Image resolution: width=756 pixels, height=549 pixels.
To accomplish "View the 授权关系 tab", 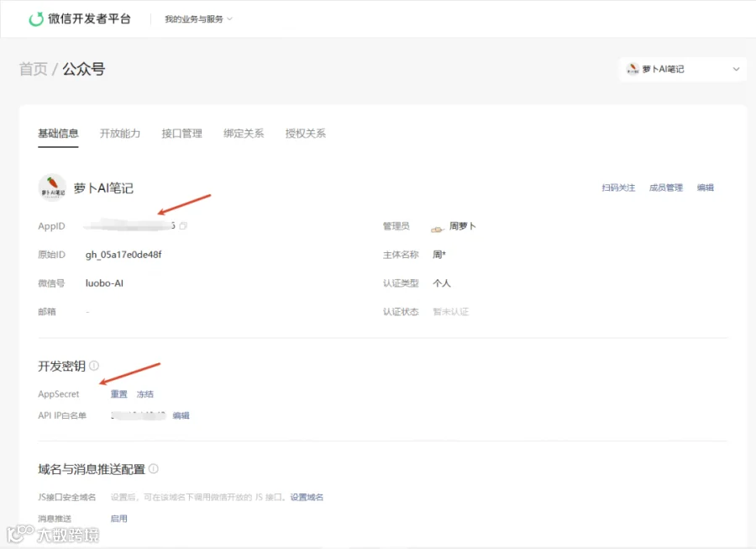I will click(x=305, y=133).
